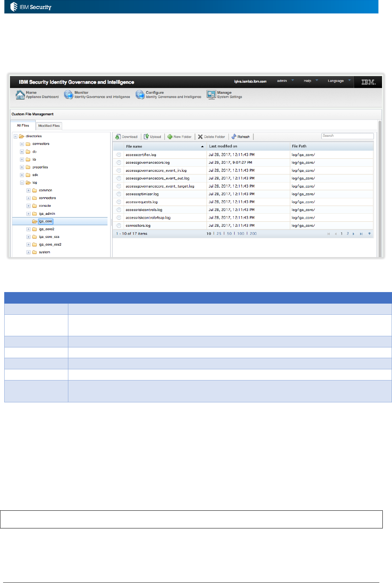This screenshot has width=392, height=583.
Task: Switch to the Modified Files tab
Action: point(49,126)
